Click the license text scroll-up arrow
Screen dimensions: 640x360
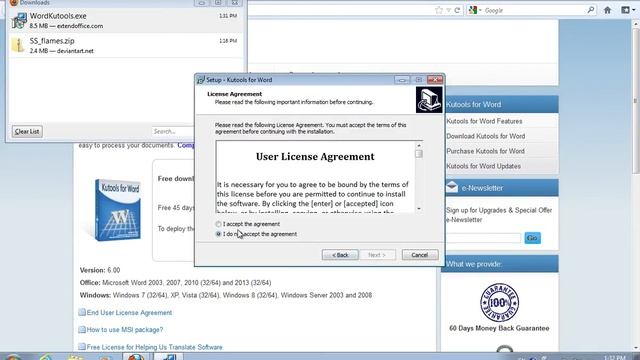click(x=419, y=145)
